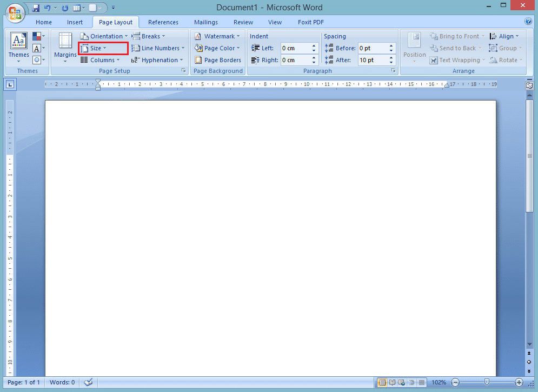Click the Select Browse Object circle

coord(529,362)
